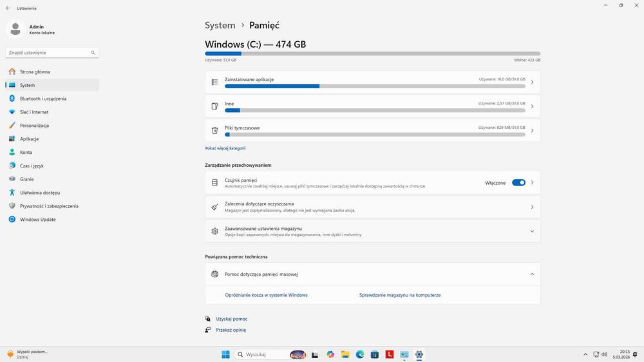
Task: Click the Zaawansowane ustawienia magazynu gear icon
Action: point(214,231)
